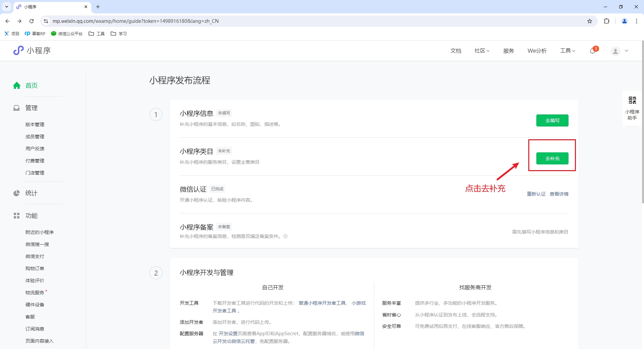Open 体验评价 in the sidebar
This screenshot has width=644, height=349.
35,281
